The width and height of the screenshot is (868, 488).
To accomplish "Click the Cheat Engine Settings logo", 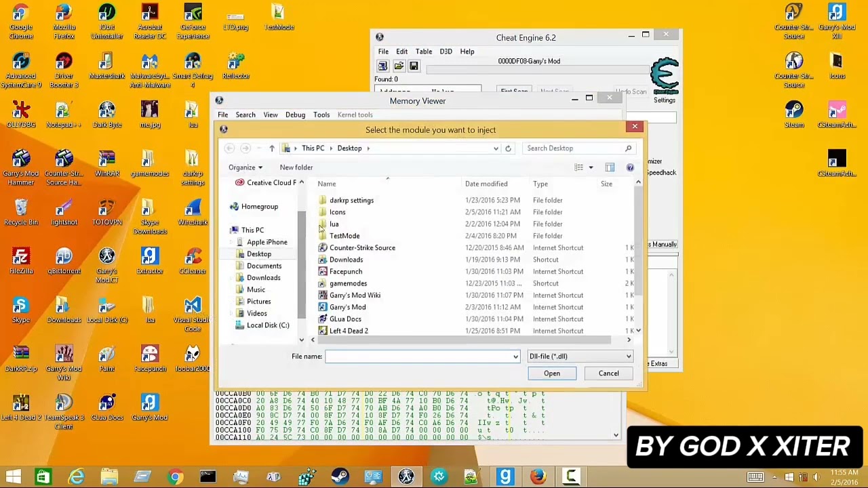I will point(665,77).
